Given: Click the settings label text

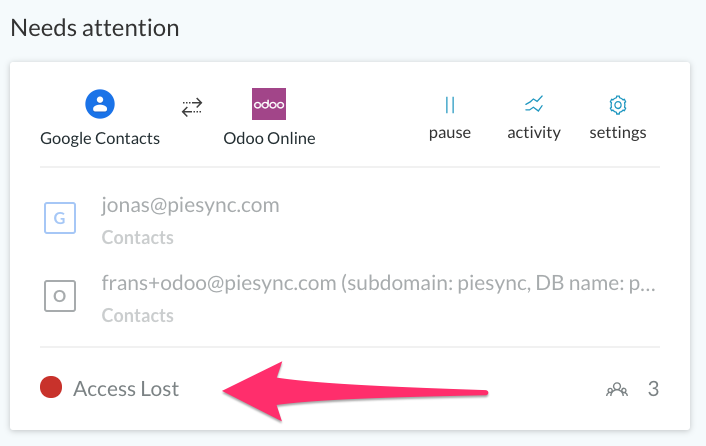Looking at the screenshot, I should click(618, 133).
